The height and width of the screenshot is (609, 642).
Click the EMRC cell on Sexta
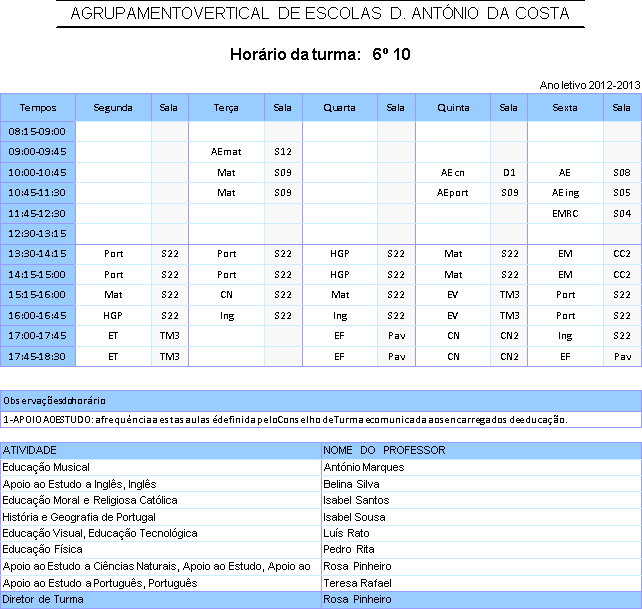[x=565, y=213]
